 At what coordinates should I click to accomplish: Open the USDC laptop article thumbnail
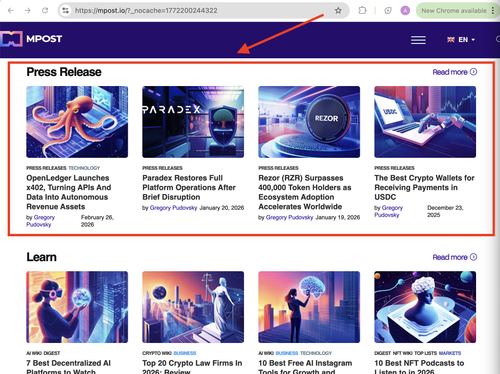pos(425,122)
